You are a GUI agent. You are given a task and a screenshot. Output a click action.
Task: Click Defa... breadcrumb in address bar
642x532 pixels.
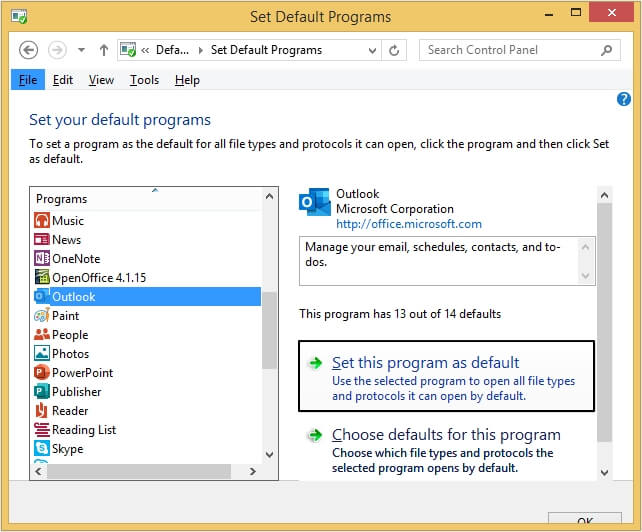tap(172, 50)
